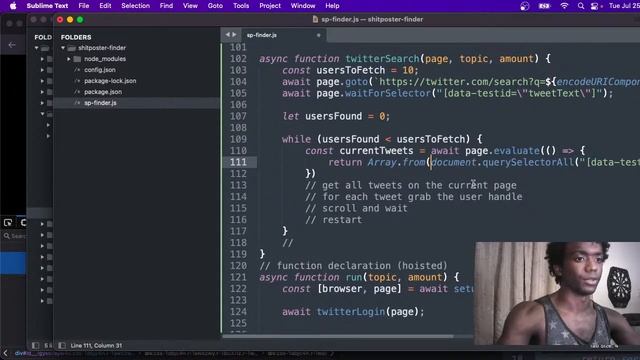640x360 pixels.
Task: Open the Apple menu
Action: pos(13,6)
